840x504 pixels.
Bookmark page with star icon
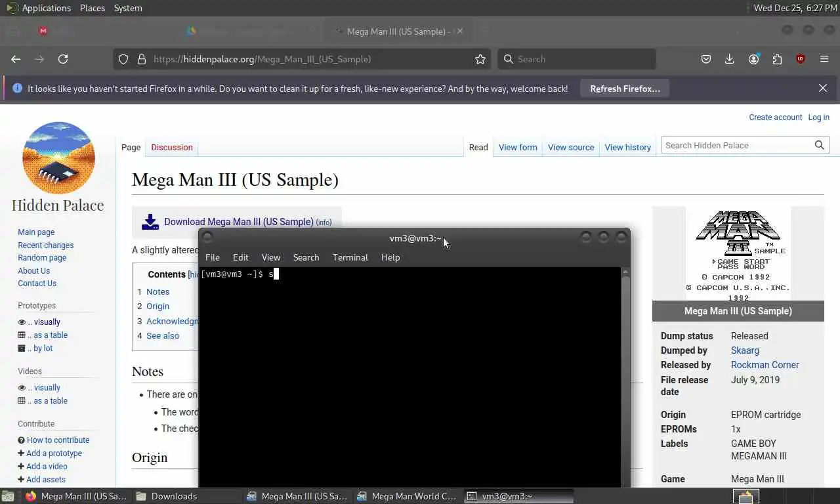click(480, 59)
